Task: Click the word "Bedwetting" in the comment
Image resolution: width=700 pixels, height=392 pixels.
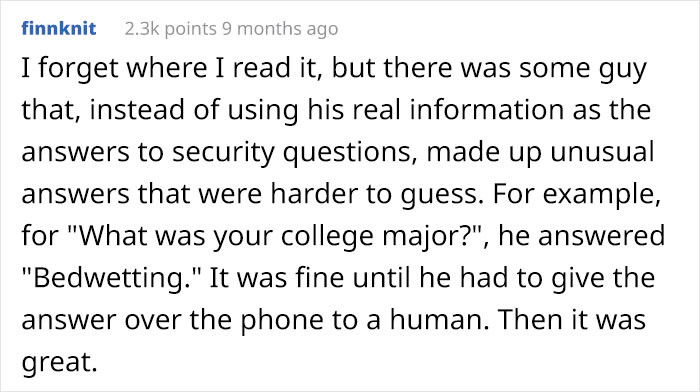Action: point(107,278)
